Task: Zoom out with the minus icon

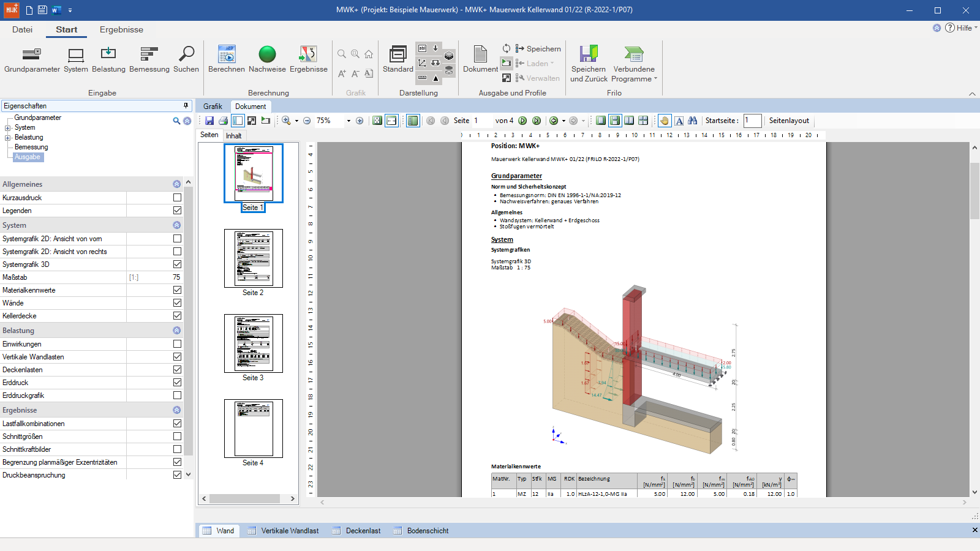Action: (x=307, y=121)
